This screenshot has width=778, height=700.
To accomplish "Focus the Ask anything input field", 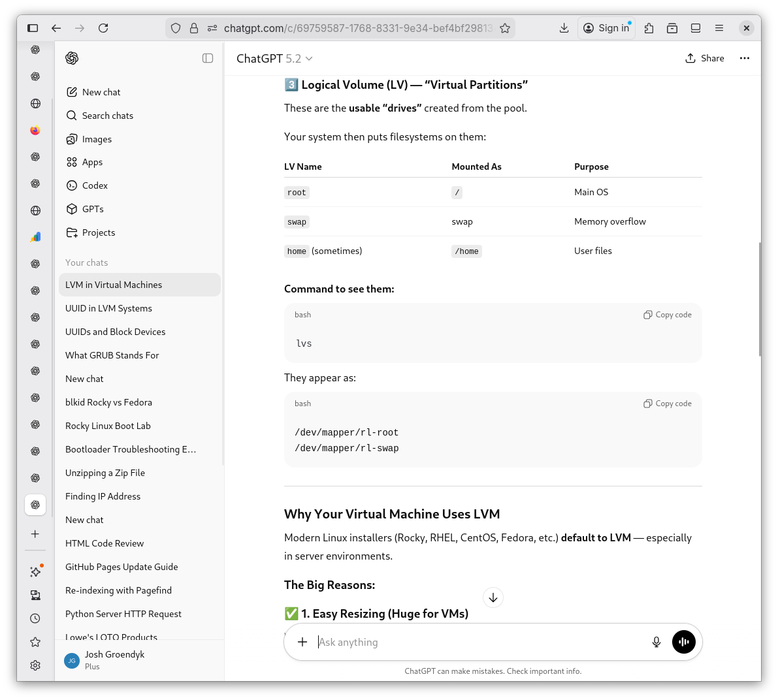I will [477, 642].
